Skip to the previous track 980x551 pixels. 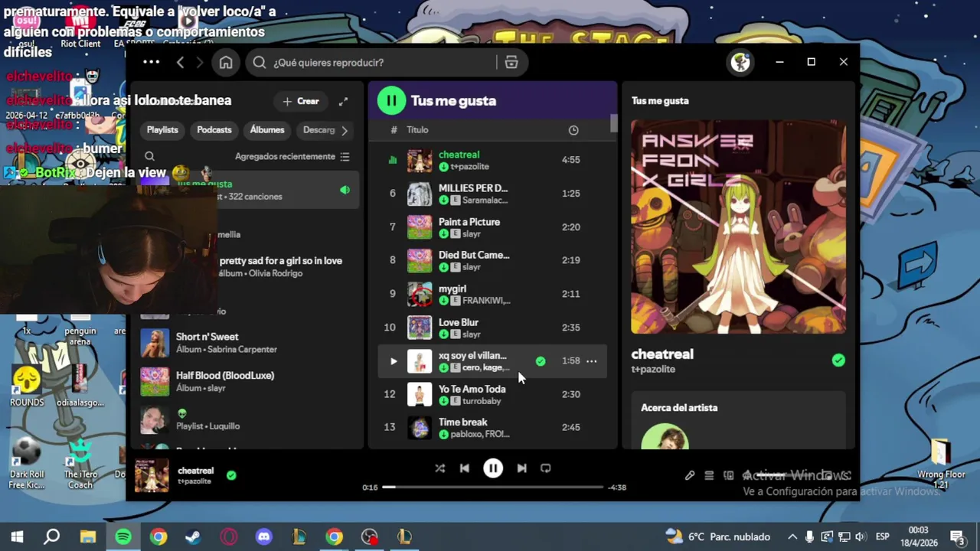465,468
